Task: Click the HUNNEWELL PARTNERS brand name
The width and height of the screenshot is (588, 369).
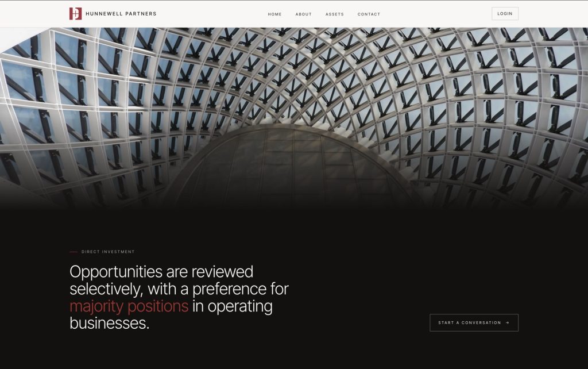Action: [121, 14]
